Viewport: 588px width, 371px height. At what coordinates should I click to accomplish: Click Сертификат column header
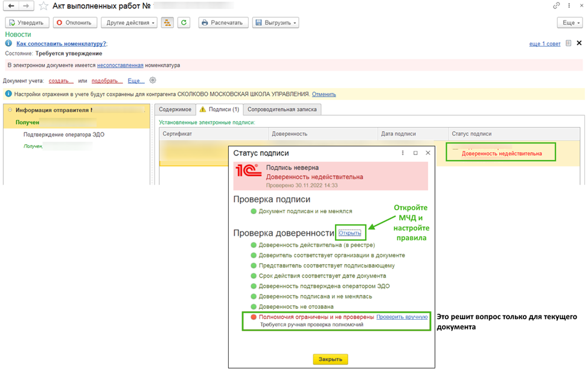(214, 134)
